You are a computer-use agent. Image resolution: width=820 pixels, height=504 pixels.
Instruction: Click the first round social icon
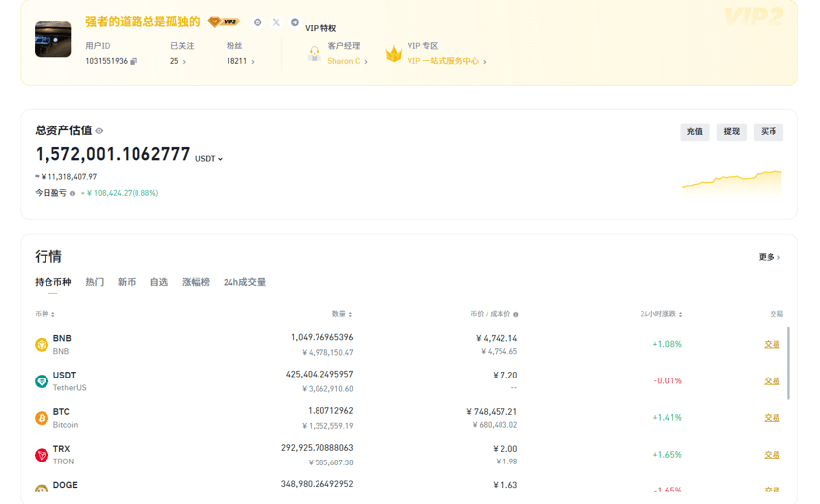tap(257, 22)
